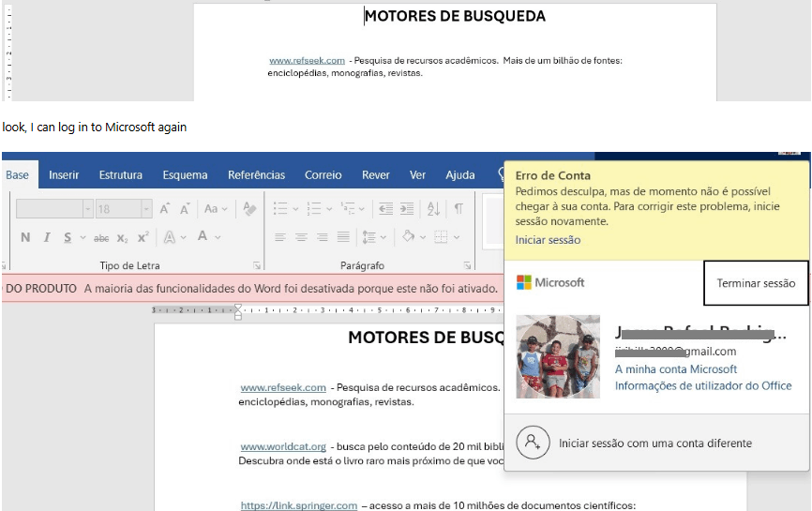
Task: Align paragraph text right
Action: click(x=323, y=237)
